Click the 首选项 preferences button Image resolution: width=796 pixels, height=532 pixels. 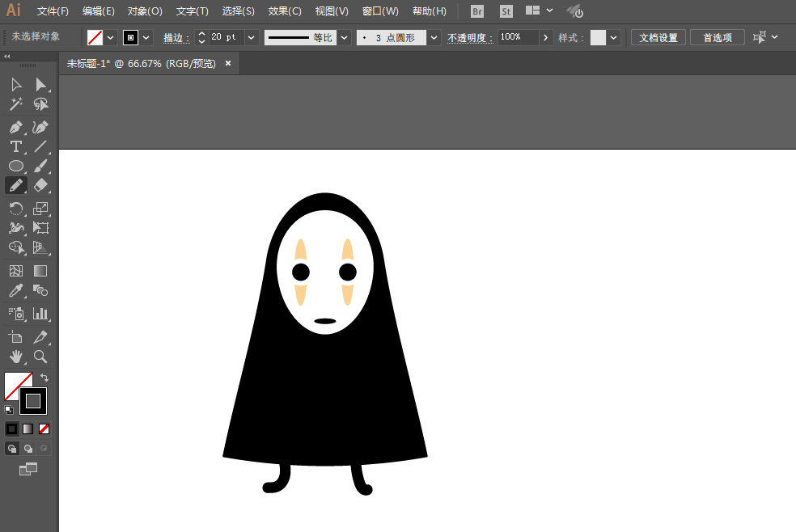[x=717, y=38]
